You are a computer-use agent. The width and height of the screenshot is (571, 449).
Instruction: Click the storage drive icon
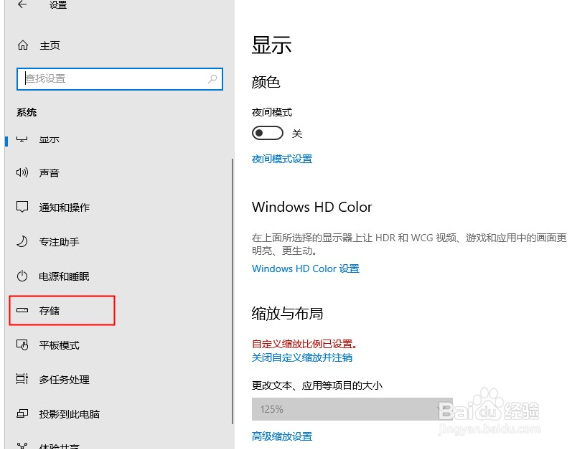tap(22, 310)
